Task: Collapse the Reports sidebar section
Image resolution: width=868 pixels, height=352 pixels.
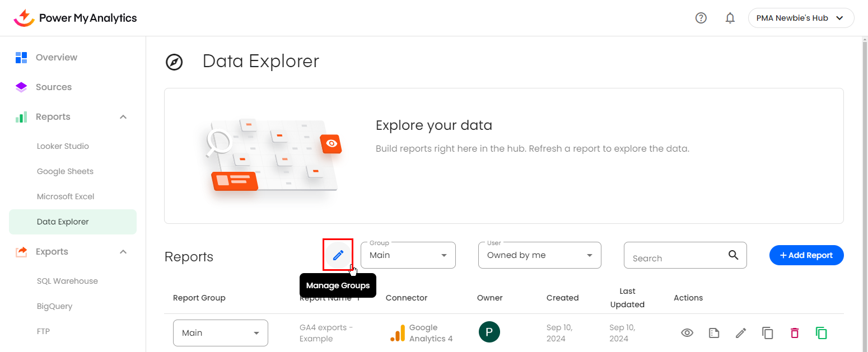Action: click(124, 117)
